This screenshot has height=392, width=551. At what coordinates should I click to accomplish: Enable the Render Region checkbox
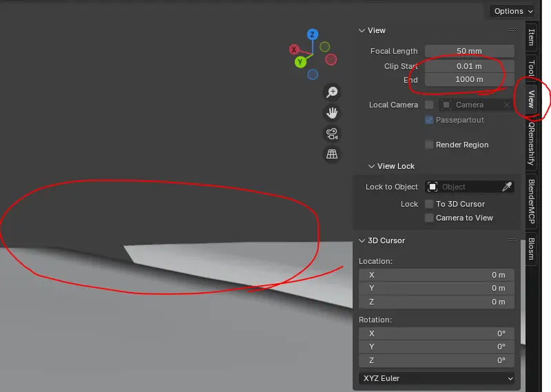pos(429,145)
